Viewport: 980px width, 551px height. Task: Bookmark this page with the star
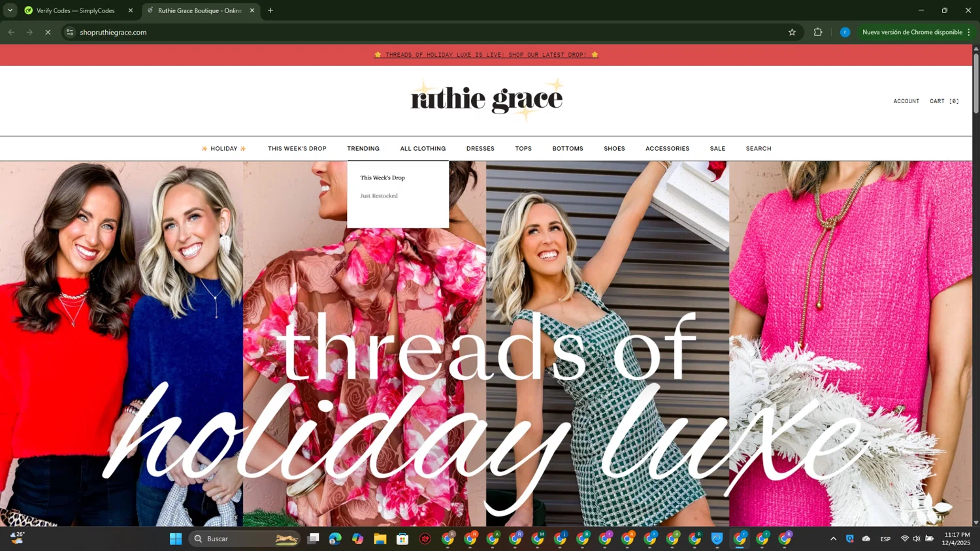point(792,32)
